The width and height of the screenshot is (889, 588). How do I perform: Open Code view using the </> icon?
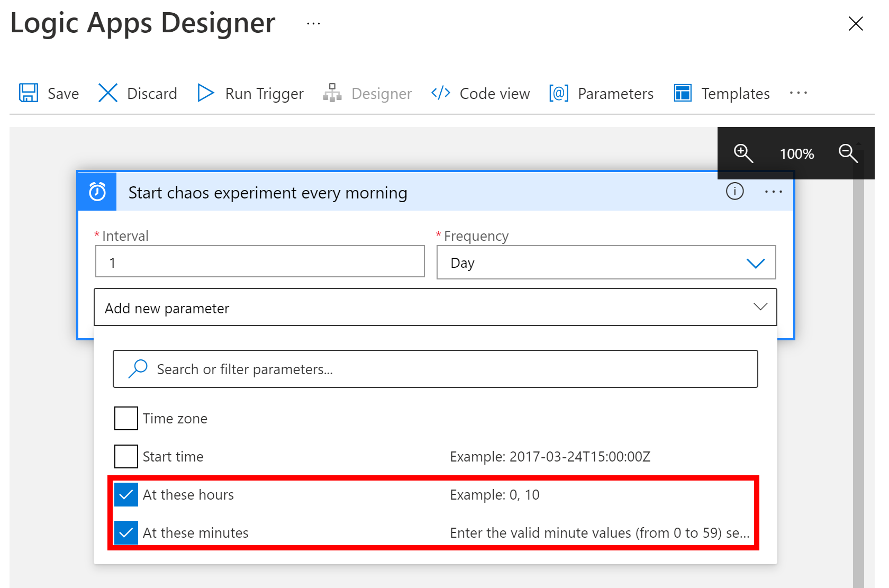click(440, 93)
